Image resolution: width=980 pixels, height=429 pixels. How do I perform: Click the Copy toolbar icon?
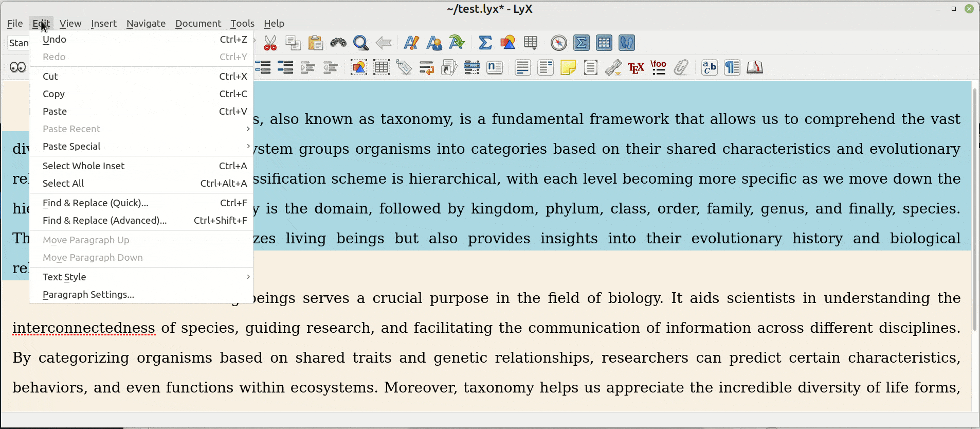tap(293, 43)
